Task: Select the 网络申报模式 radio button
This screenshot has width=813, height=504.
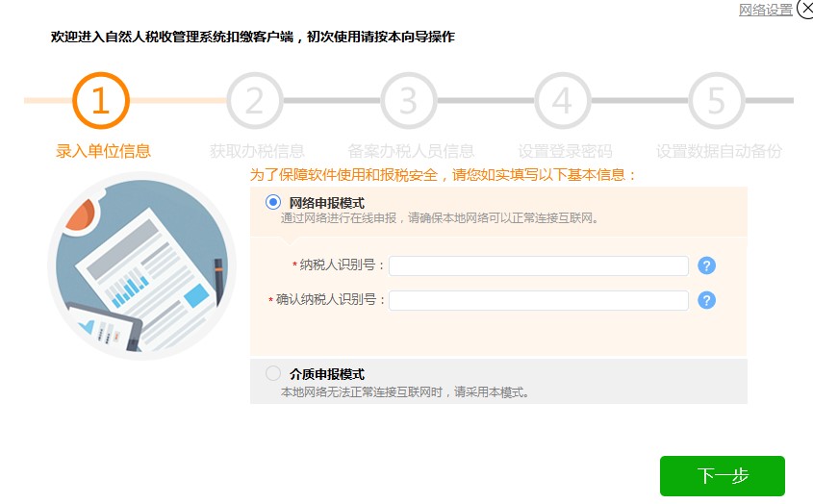Action: 273,202
